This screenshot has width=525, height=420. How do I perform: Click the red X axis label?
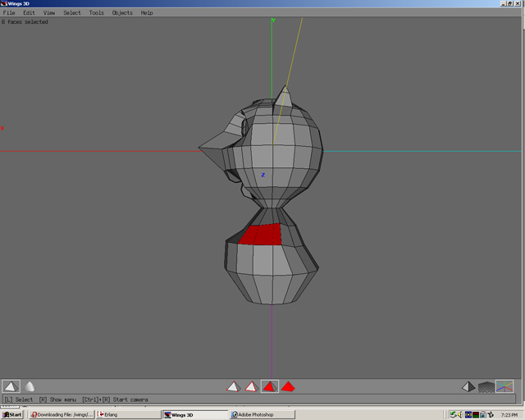coord(2,128)
